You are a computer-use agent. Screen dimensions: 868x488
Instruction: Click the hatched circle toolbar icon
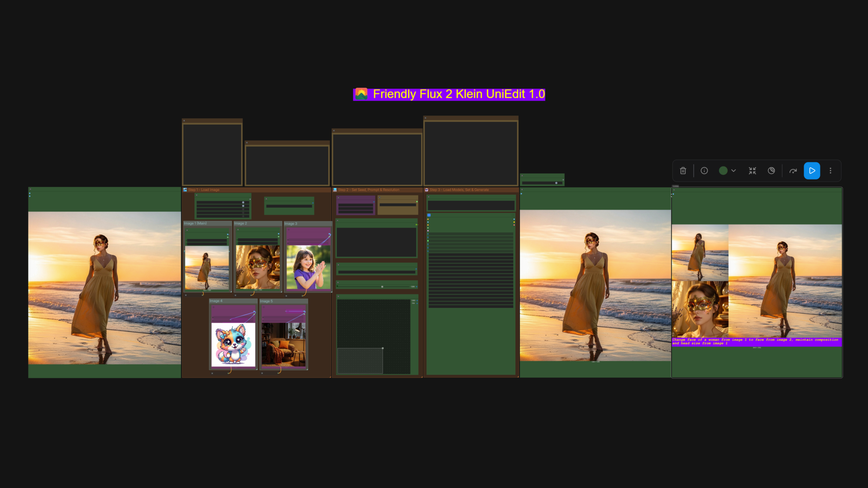pos(771,171)
